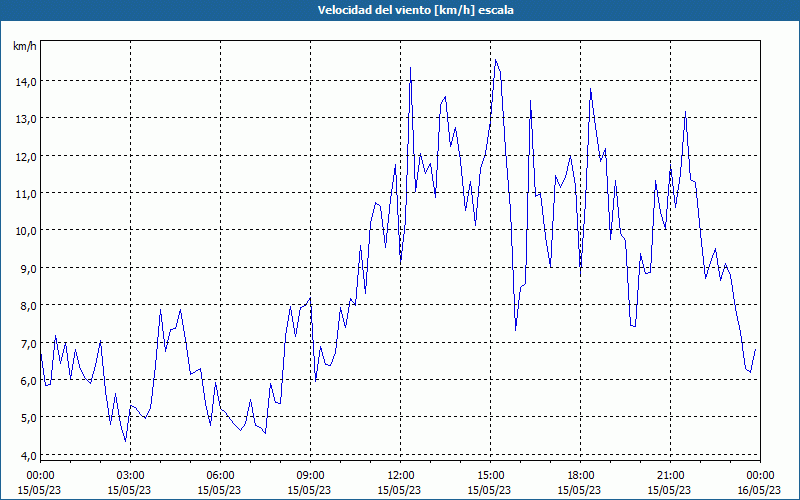
Task: Click the '5,0' y-axis value
Action: [x=28, y=418]
